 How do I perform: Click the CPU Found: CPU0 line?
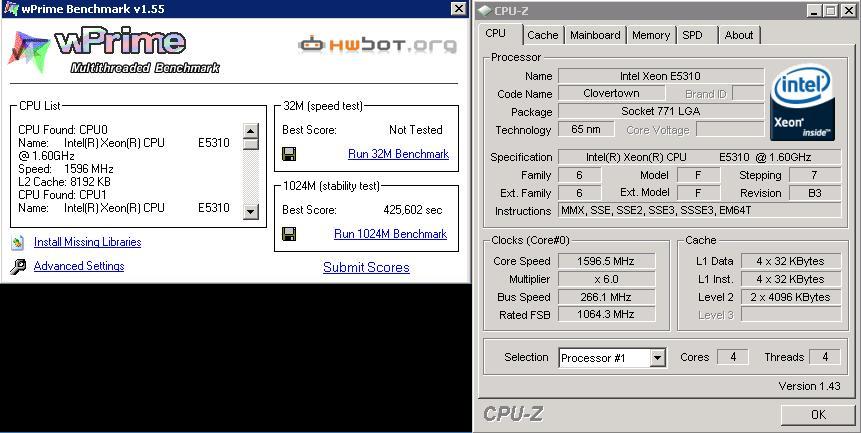[63, 130]
